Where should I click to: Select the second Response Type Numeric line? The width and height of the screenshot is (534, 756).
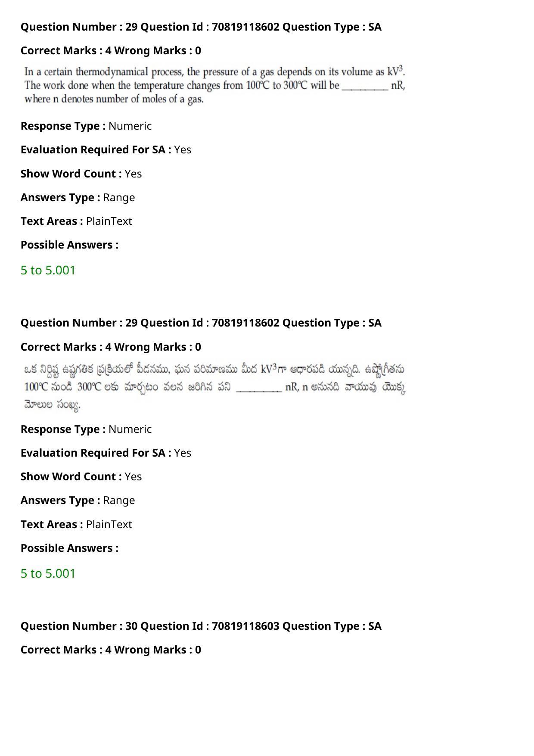click(x=86, y=429)
